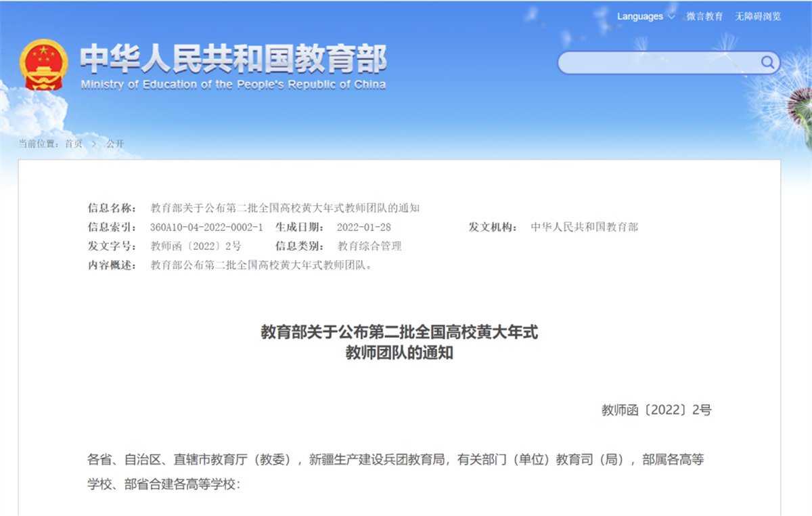812x516 pixels.
Task: Click the 内容概述 summary text
Action: (261, 265)
